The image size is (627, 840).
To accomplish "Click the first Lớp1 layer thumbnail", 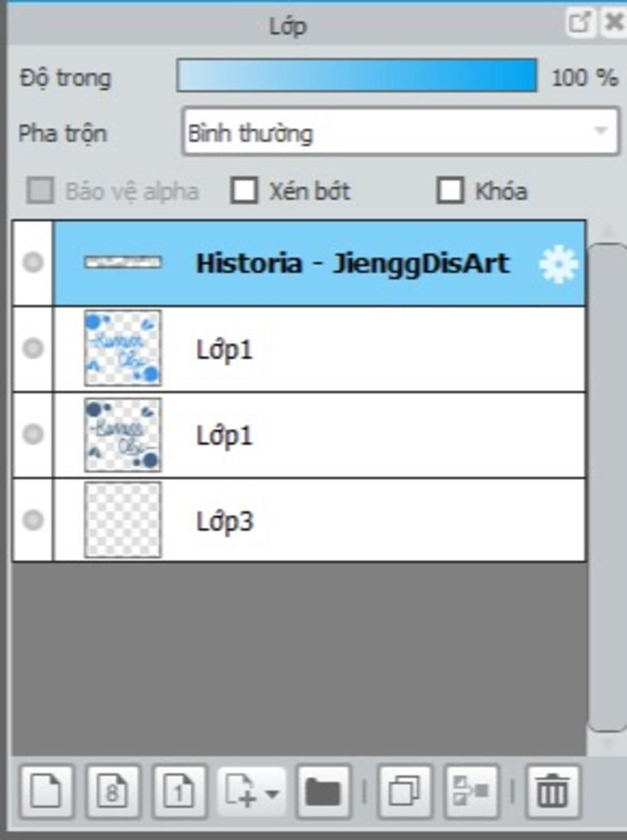I will pos(122,348).
